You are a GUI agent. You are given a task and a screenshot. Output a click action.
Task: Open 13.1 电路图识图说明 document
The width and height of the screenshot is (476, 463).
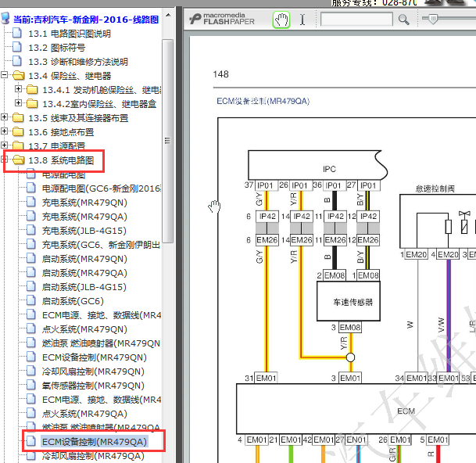(x=70, y=34)
